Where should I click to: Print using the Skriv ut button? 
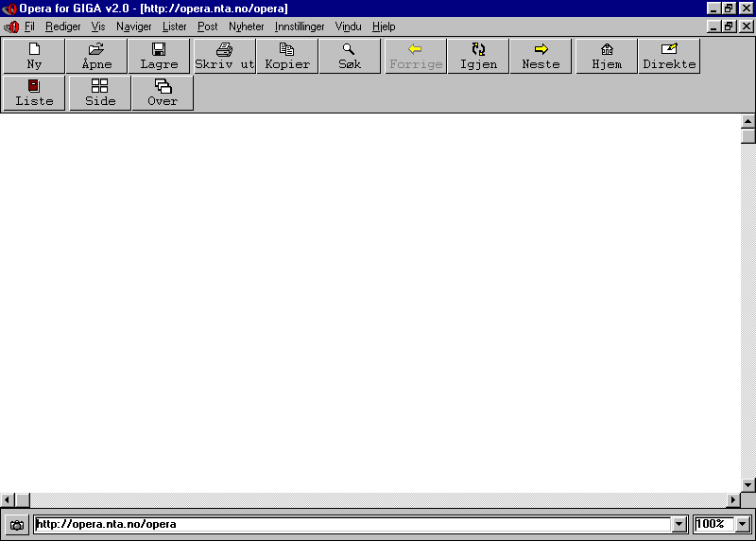[225, 57]
